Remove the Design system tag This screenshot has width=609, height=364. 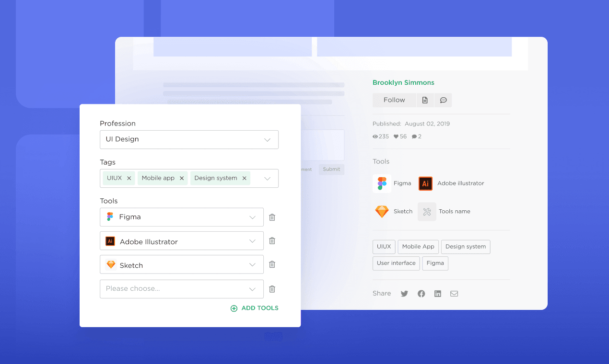tap(244, 178)
